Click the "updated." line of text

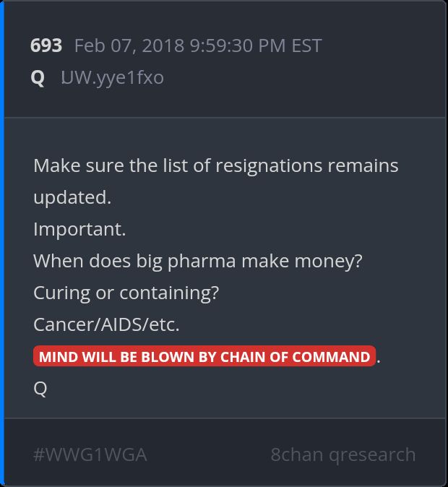(72, 197)
